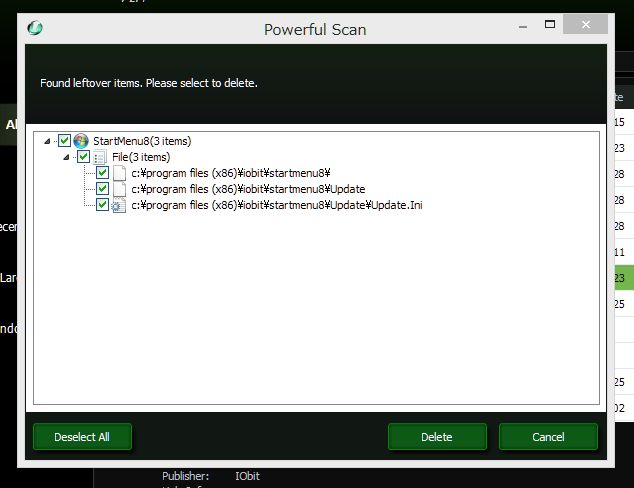Uncheck the startmenu8¥Update path checkbox
This screenshot has height=488, width=634.
pos(102,188)
